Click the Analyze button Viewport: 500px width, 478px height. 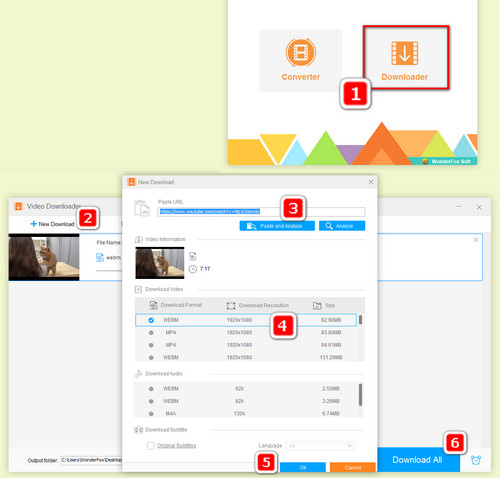(342, 226)
